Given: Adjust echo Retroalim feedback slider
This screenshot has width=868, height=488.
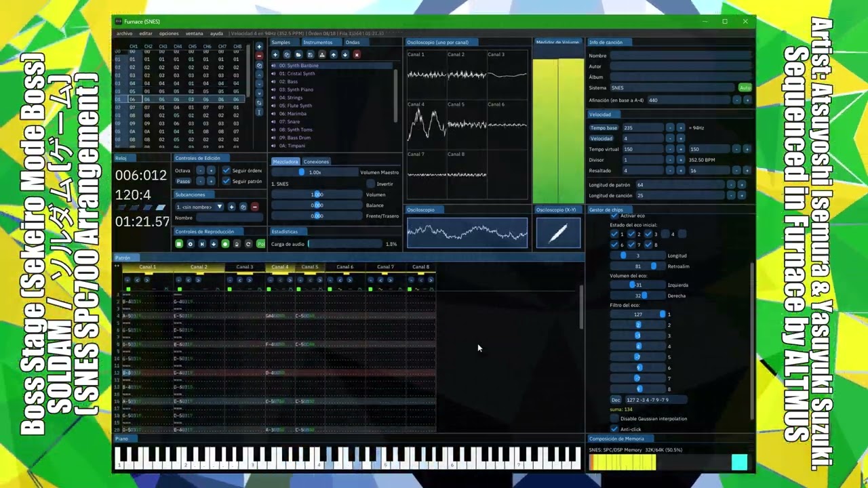Looking at the screenshot, I should tap(638, 266).
